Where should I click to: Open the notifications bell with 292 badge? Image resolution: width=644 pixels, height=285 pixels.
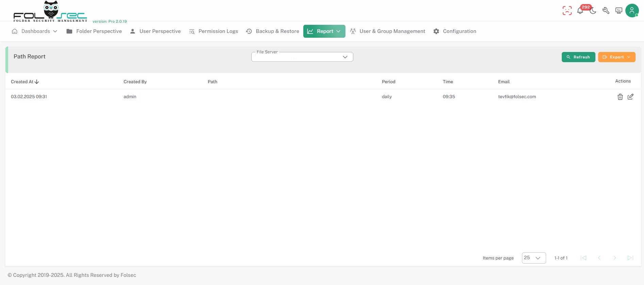(580, 11)
